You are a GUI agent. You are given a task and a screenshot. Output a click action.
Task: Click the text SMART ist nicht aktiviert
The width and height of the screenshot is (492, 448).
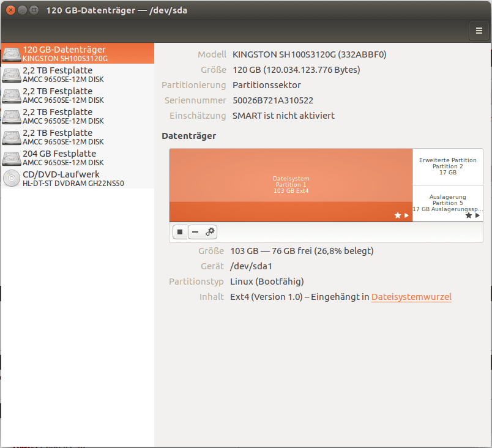pyautogui.click(x=283, y=116)
